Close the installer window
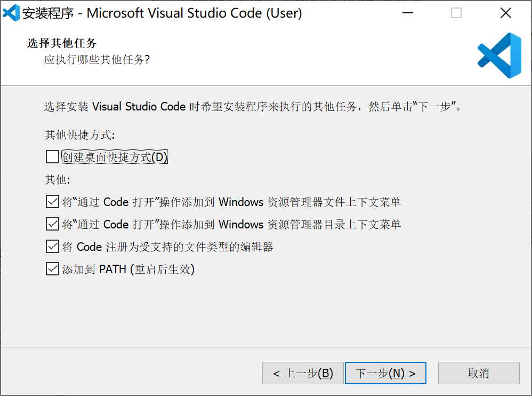Image resolution: width=532 pixels, height=396 pixels. tap(505, 13)
